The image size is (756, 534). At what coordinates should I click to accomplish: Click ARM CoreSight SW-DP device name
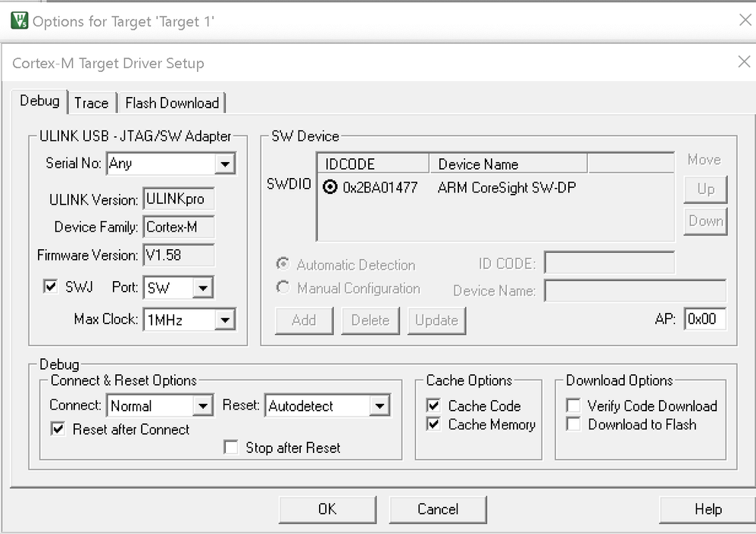[x=507, y=188]
